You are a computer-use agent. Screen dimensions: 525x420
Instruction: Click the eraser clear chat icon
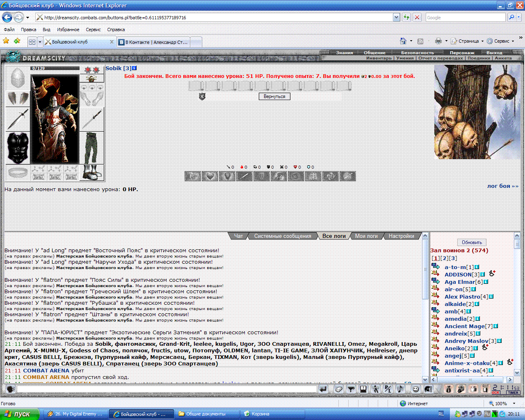339,389
